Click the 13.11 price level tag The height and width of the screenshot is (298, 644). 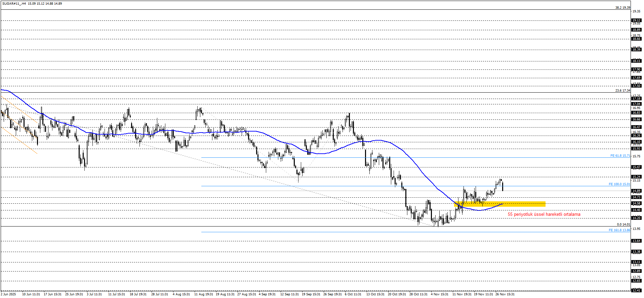coord(636,262)
